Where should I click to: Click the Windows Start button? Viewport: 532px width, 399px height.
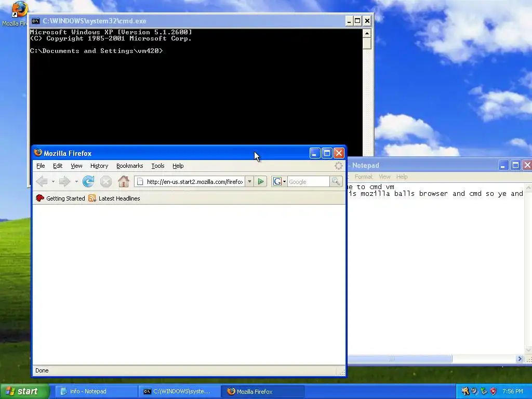pyautogui.click(x=25, y=392)
